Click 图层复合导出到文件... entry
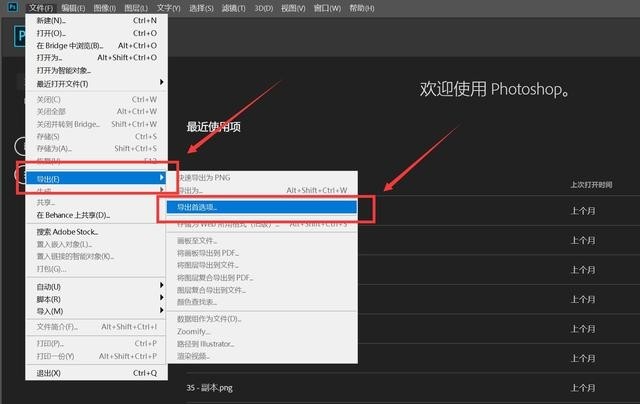 pyautogui.click(x=262, y=290)
